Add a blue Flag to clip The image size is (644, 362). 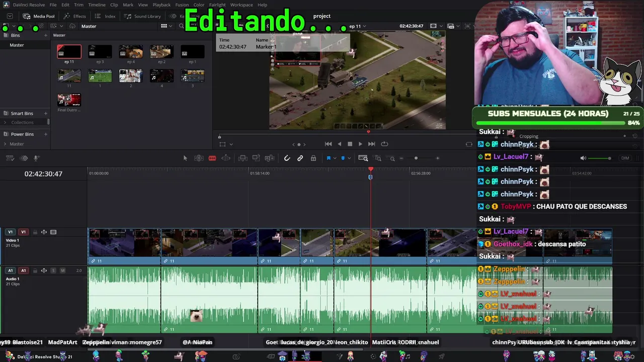tap(329, 158)
